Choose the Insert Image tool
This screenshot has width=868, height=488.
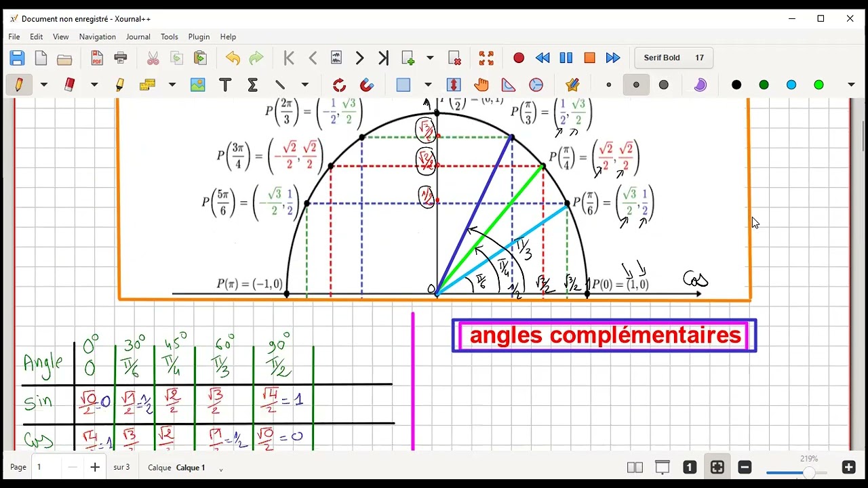pos(197,85)
